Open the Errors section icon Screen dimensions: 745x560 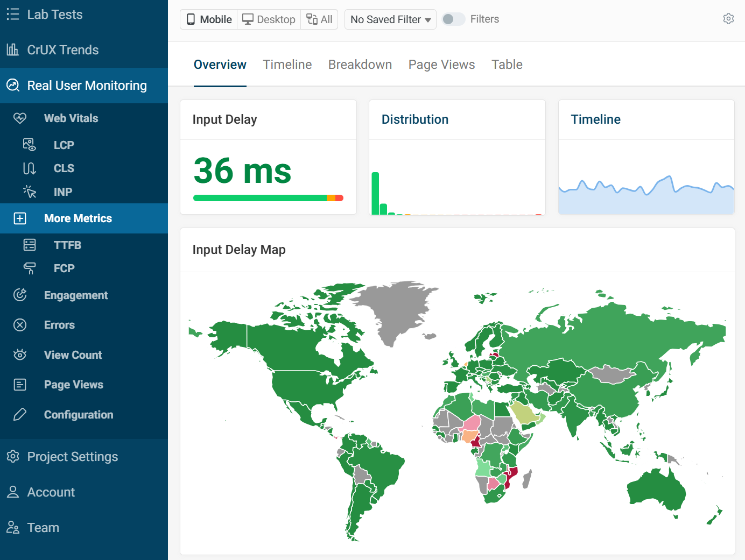tap(20, 324)
